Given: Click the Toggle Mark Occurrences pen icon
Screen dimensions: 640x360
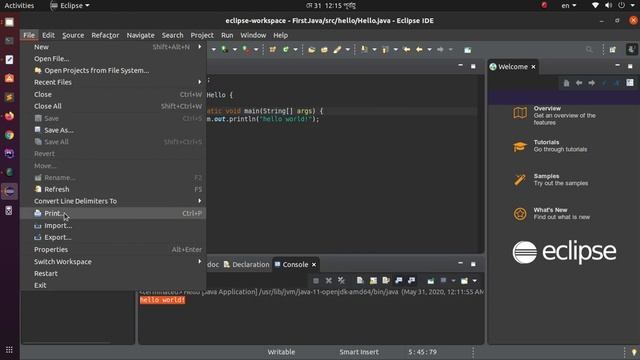Looking at the screenshot, I should click(x=337, y=49).
